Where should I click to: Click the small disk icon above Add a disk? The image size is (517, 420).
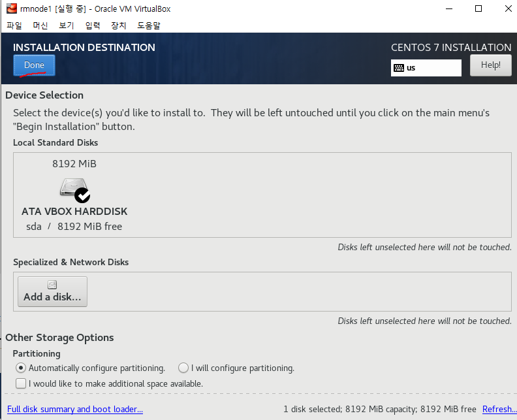52,284
